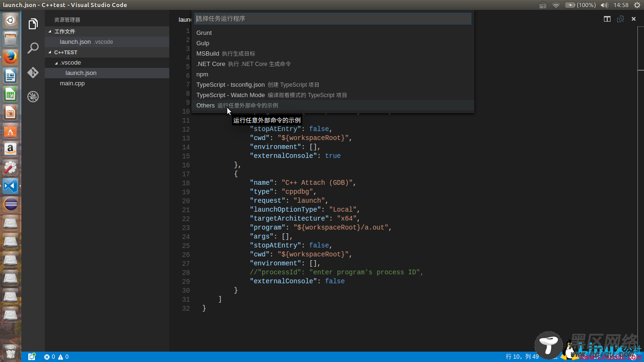Viewport: 644px width, 362px height.
Task: Click the 资源管理器 panel title
Action: coord(67,20)
